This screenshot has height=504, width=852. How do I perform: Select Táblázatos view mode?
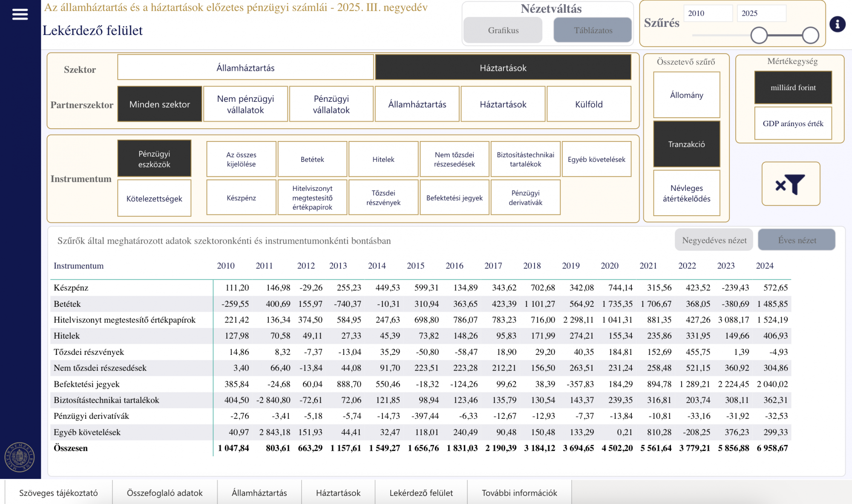(593, 30)
